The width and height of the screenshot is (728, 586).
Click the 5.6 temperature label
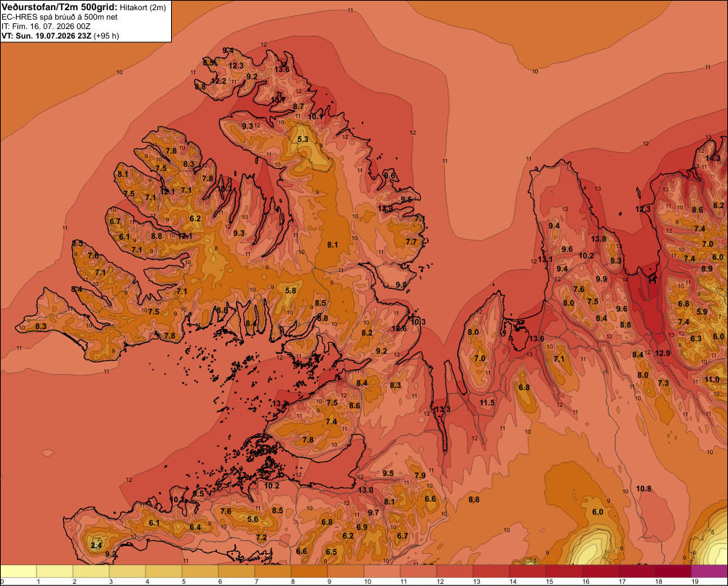253,519
